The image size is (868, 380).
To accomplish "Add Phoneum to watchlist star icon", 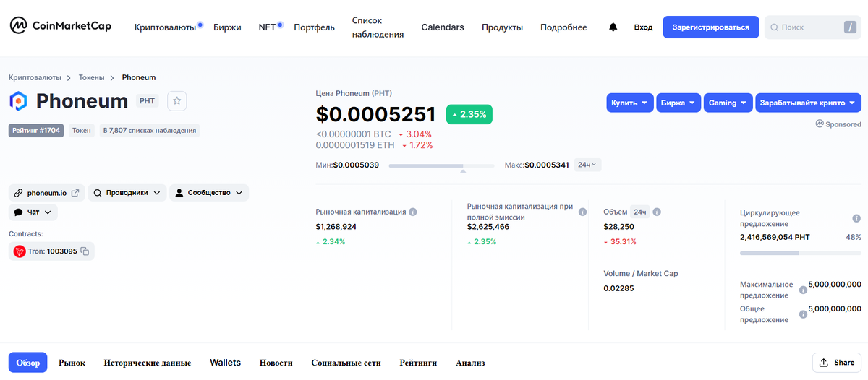I will coord(177,101).
